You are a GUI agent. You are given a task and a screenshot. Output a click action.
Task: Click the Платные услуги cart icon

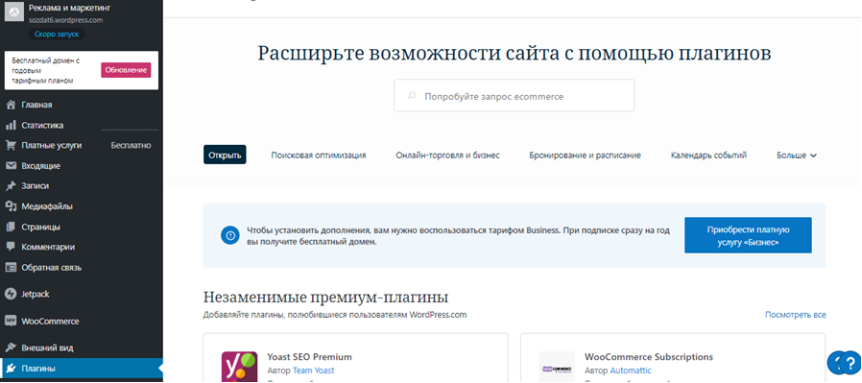[10, 146]
